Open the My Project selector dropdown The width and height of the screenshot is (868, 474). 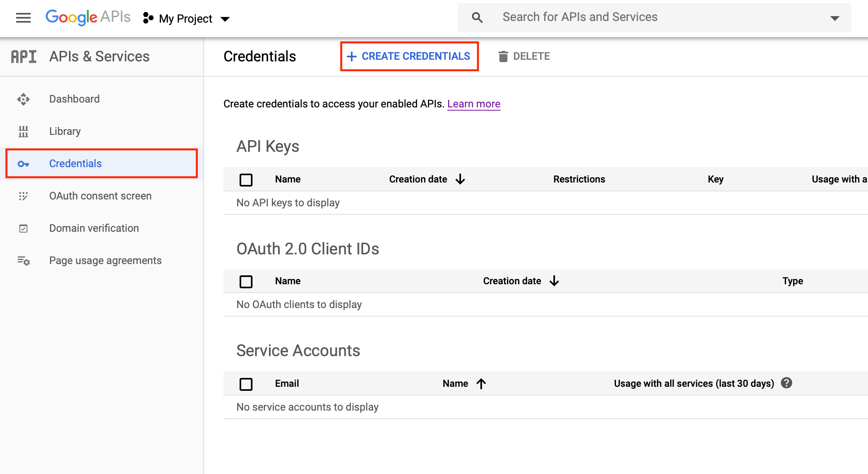click(x=186, y=19)
